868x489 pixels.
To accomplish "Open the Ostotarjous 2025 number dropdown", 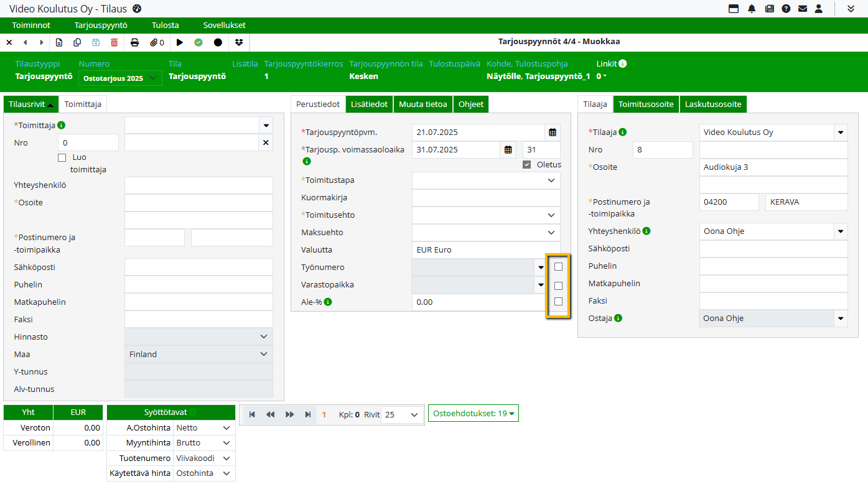I will point(120,78).
